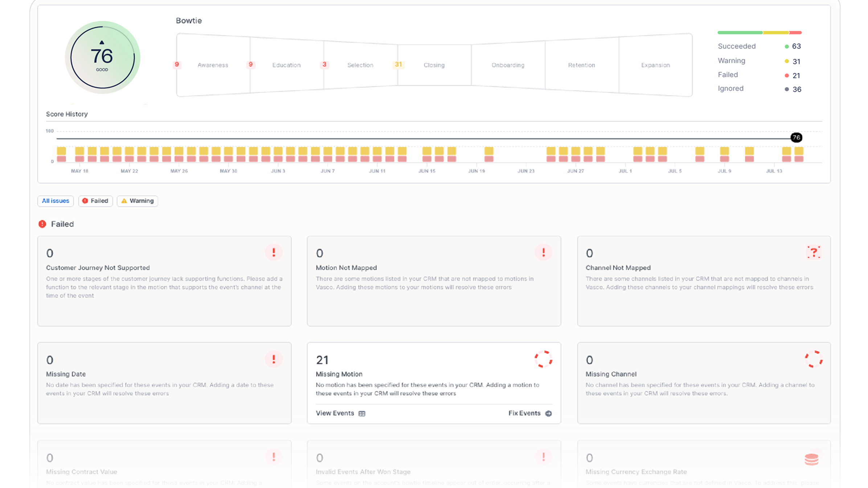Click the question mark icon on Channel Not Mapped card
Screen dimensions: 868x488
click(x=814, y=252)
